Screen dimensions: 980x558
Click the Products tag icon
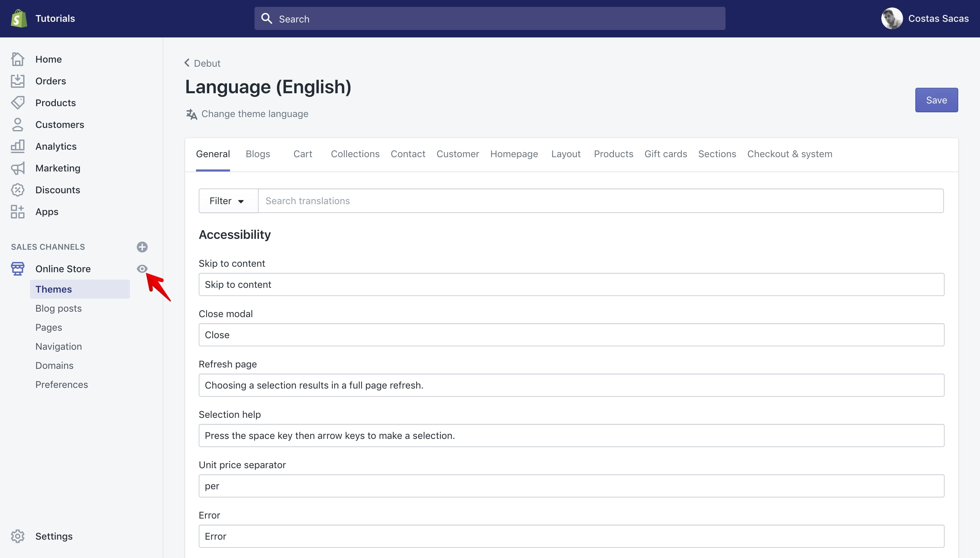coord(18,103)
